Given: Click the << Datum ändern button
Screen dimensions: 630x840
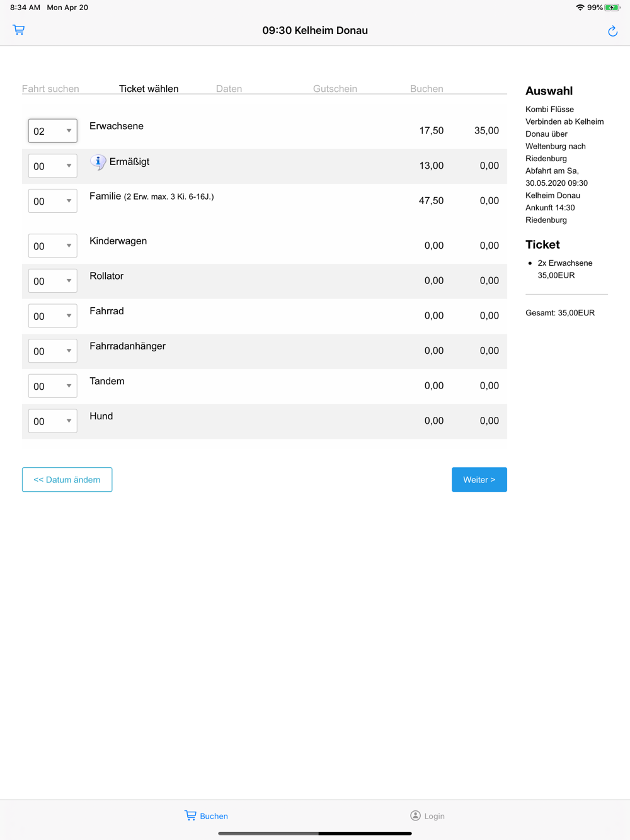Looking at the screenshot, I should [67, 480].
